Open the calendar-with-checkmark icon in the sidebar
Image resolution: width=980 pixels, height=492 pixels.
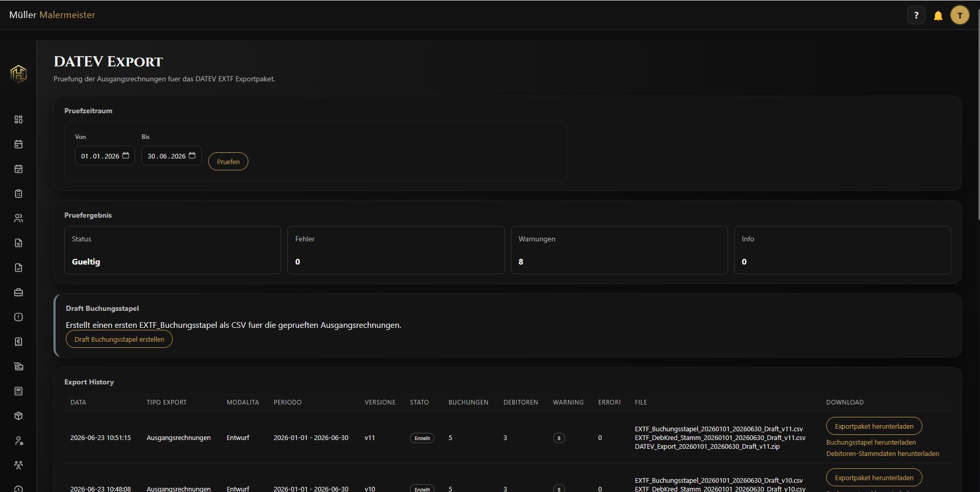(x=19, y=169)
